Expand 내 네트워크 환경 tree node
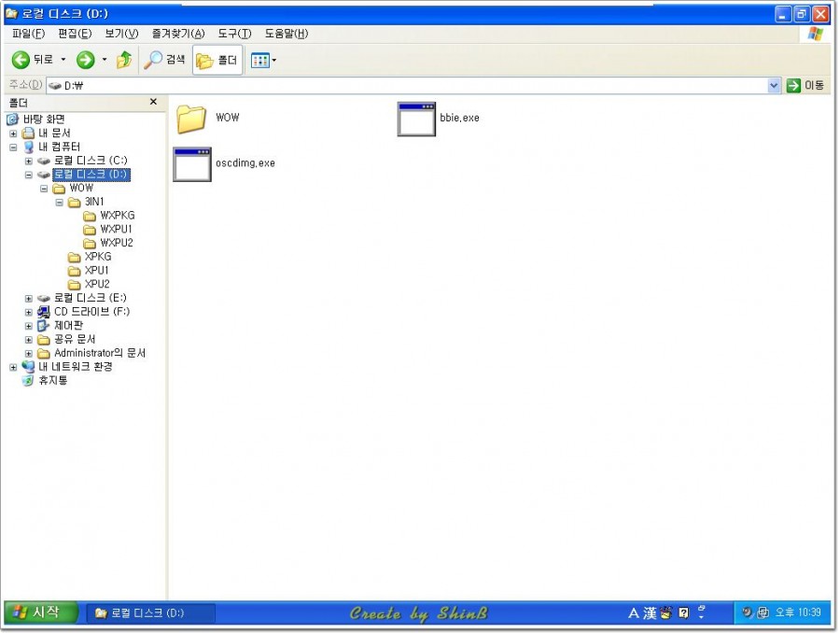The height and width of the screenshot is (633, 840). click(13, 367)
